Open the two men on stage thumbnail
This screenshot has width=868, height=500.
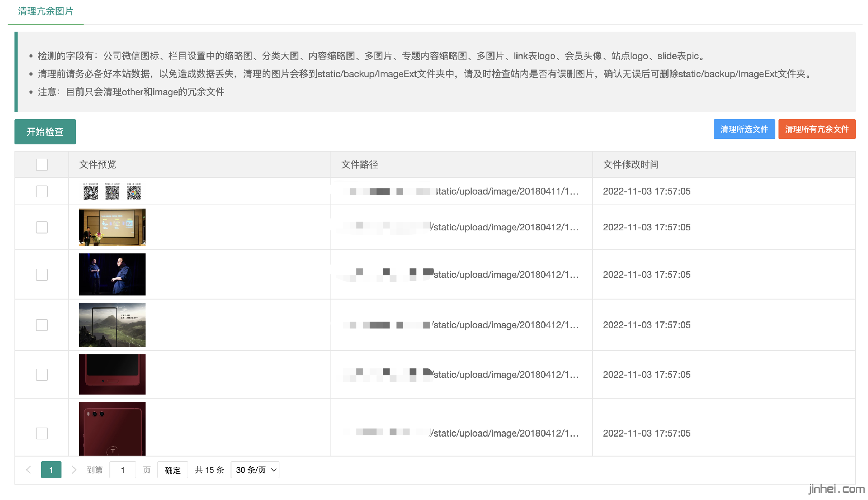[112, 275]
